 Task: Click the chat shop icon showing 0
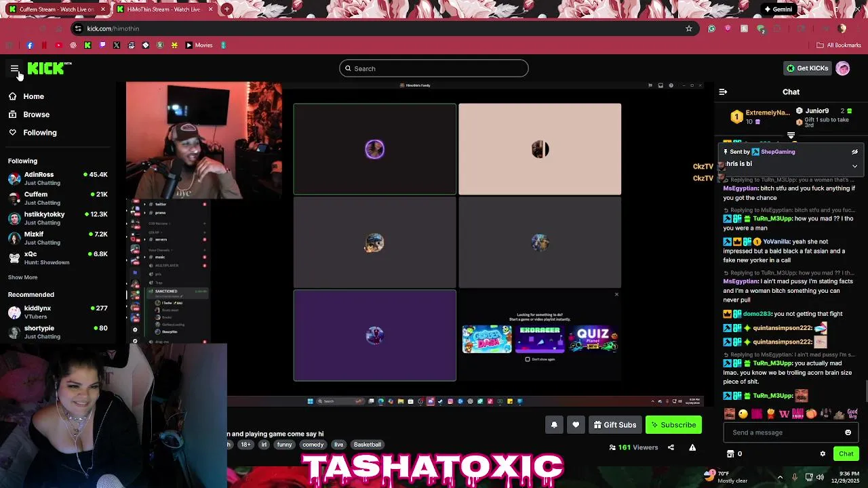tap(734, 453)
